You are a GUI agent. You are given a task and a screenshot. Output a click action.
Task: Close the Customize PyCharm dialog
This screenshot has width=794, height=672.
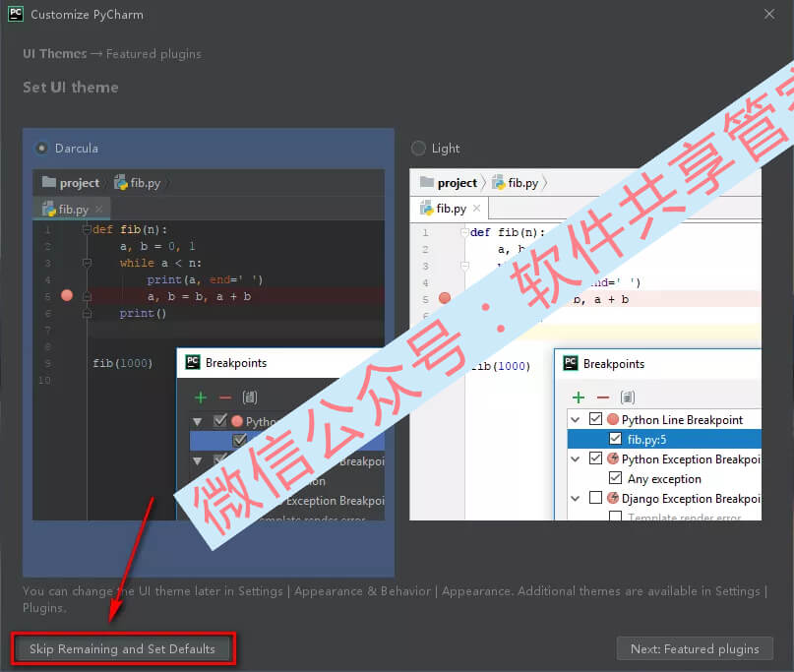click(x=769, y=14)
